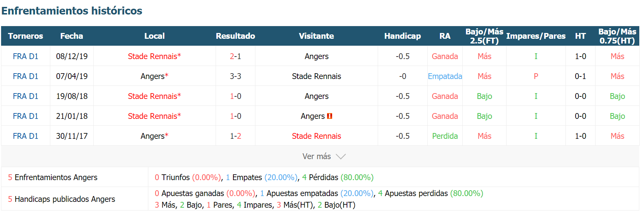Click the Empatada RA result cell
Viewport: 644px width, 216px height.
pyautogui.click(x=445, y=76)
